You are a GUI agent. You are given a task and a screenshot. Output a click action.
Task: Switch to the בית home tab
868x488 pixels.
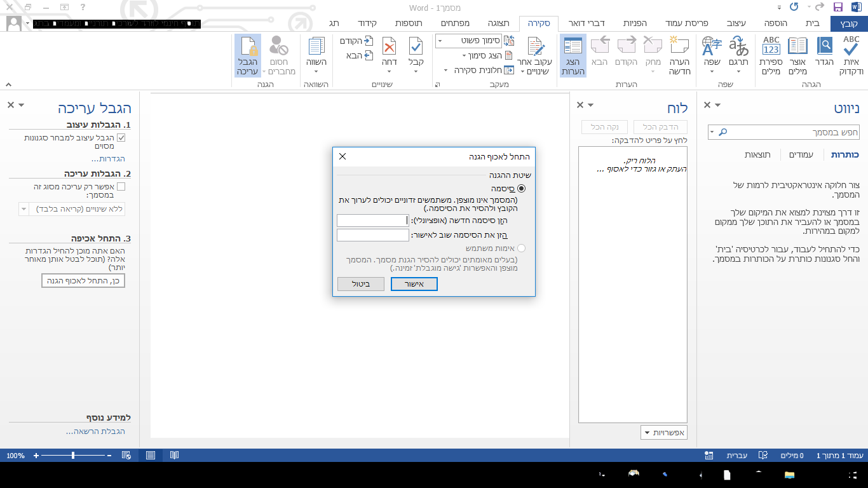pyautogui.click(x=813, y=24)
